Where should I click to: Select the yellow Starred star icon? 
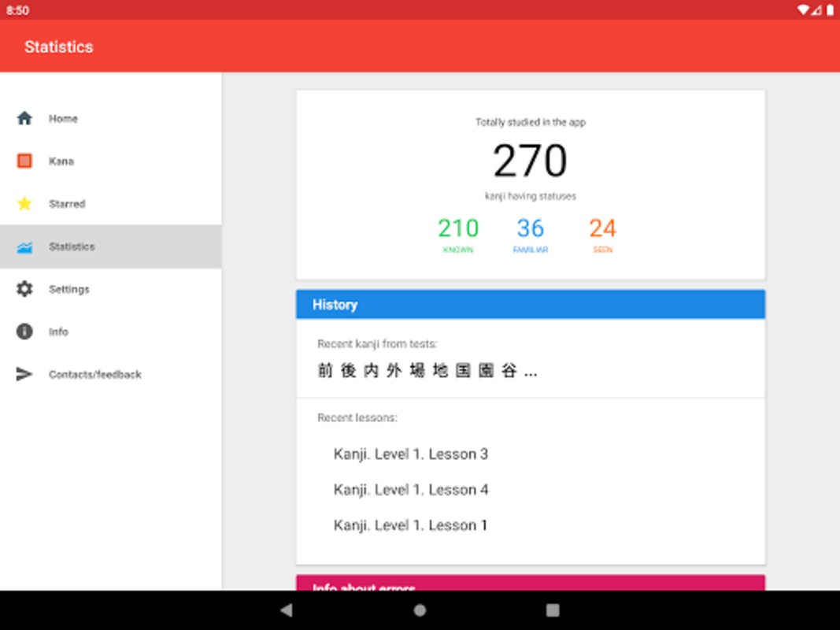click(24, 204)
